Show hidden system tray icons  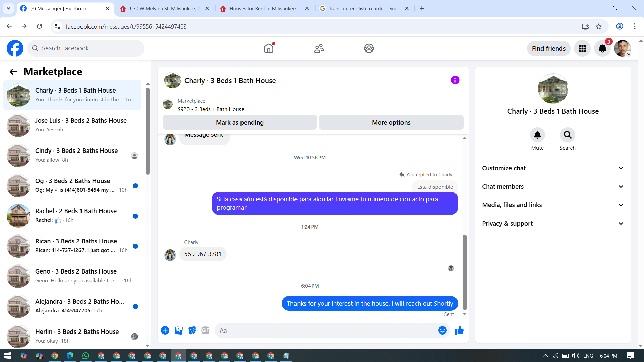[545, 356]
